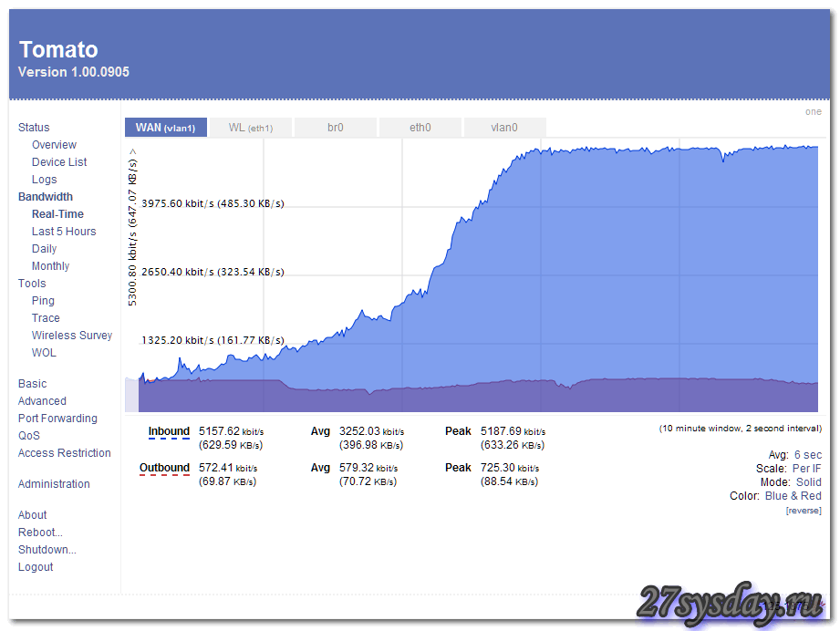
Task: Click the outbound value 572.41 kbit/s
Action: click(228, 468)
